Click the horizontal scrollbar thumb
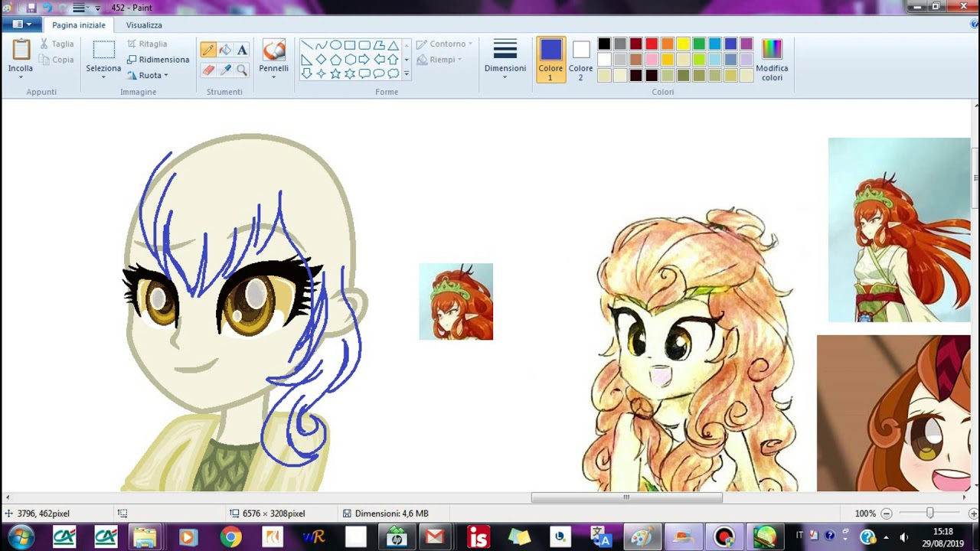Screen dimensions: 980x551 (626, 497)
